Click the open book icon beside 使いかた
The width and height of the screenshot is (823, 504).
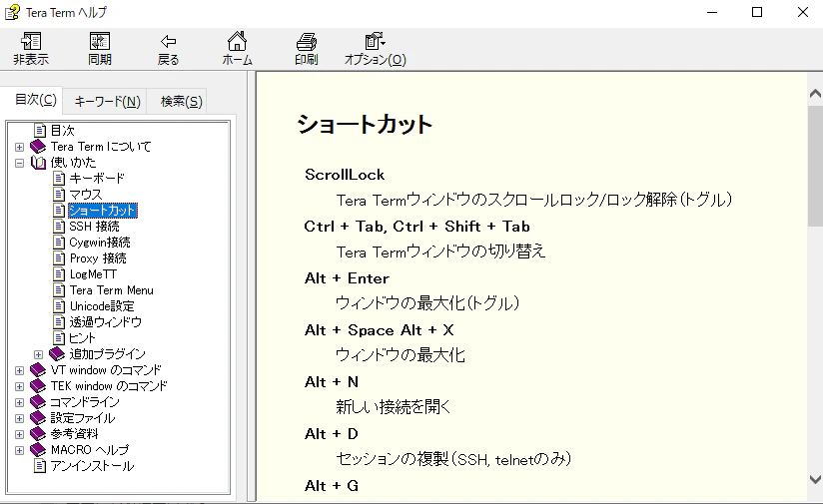pyautogui.click(x=38, y=163)
